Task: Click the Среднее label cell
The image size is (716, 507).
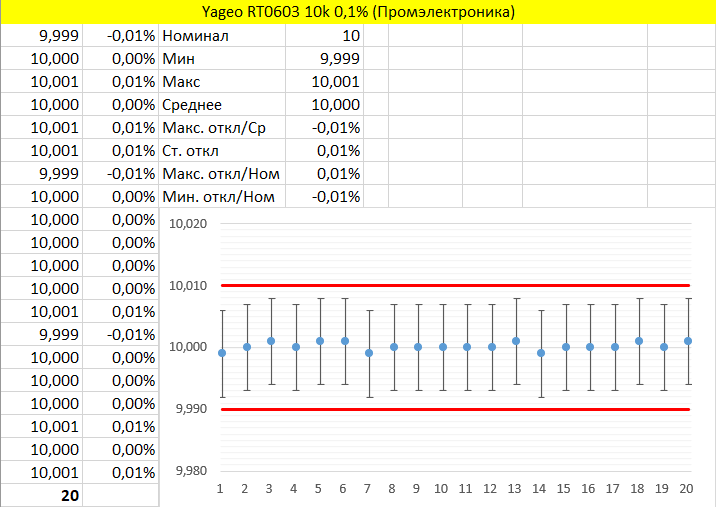Action: coord(222,105)
